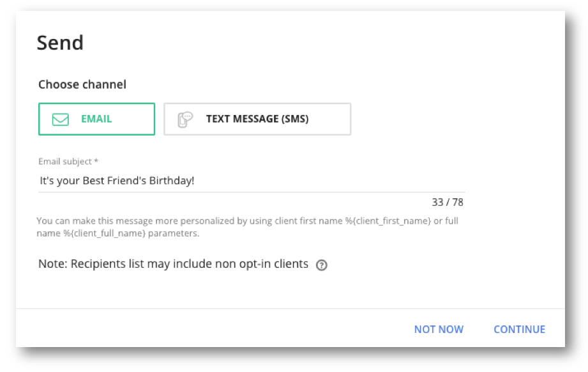The width and height of the screenshot is (588, 372).
Task: Select the EMAIL channel label
Action: [96, 119]
